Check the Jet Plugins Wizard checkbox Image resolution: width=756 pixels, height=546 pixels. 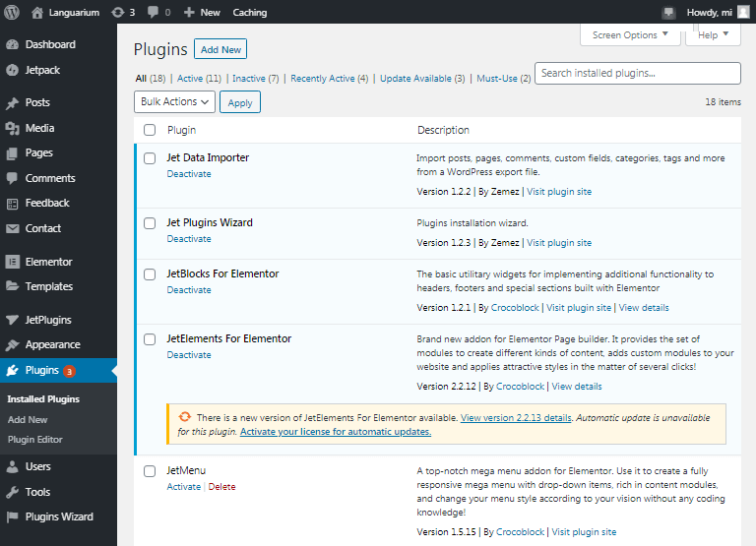click(x=150, y=223)
